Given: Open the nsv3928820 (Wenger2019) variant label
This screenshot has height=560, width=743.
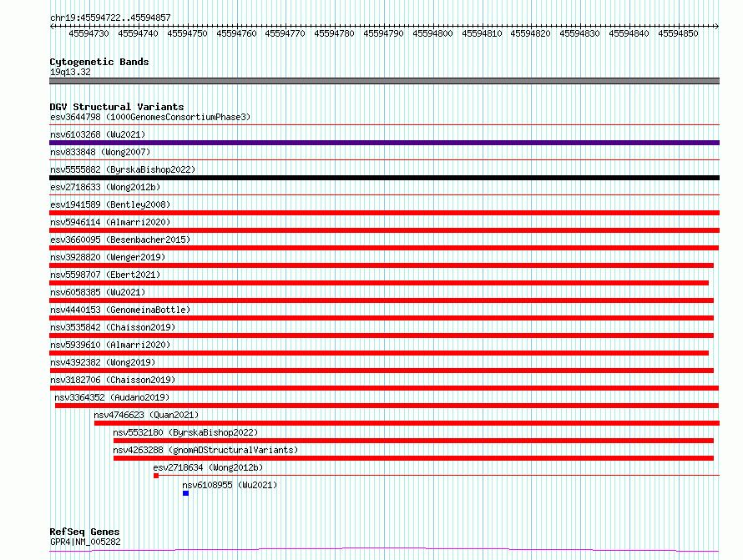Looking at the screenshot, I should (108, 257).
